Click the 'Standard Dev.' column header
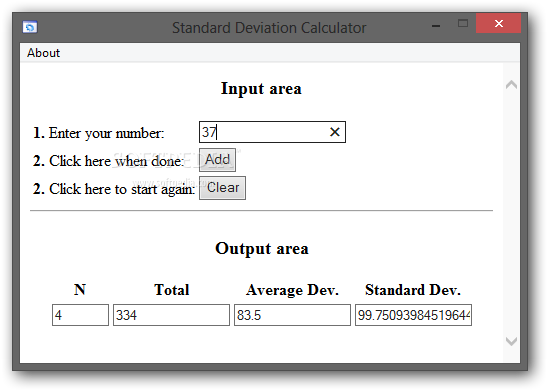The height and width of the screenshot is (391, 548). pos(413,290)
